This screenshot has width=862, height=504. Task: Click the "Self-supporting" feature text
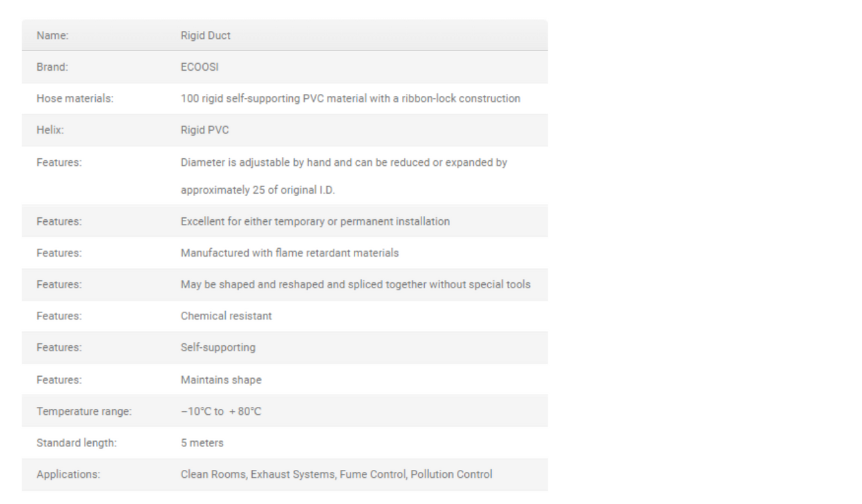[x=218, y=347]
